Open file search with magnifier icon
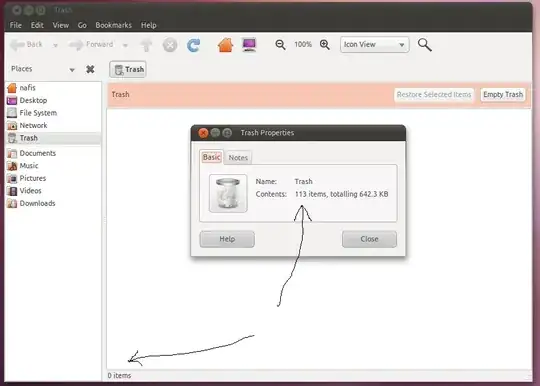Viewport: 540px width, 386px height. pos(425,45)
